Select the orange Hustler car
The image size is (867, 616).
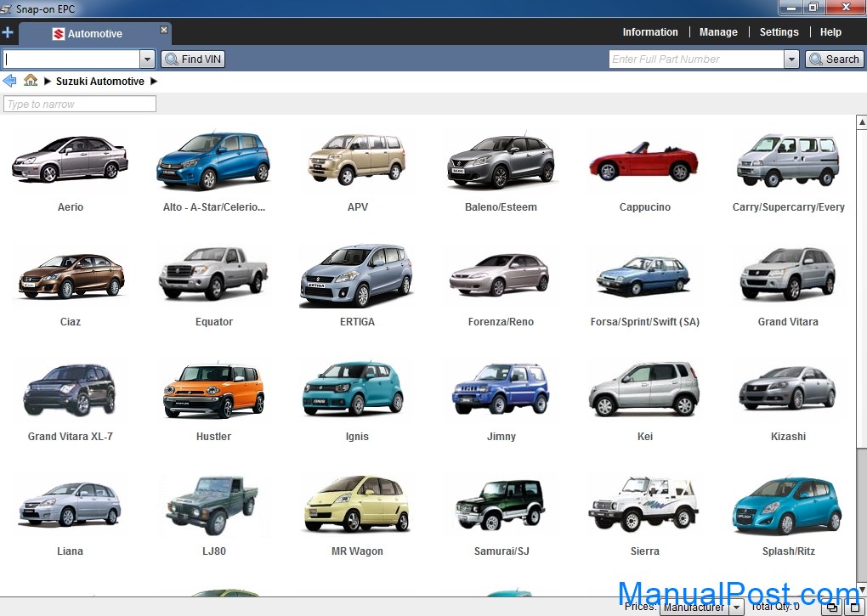click(x=213, y=391)
